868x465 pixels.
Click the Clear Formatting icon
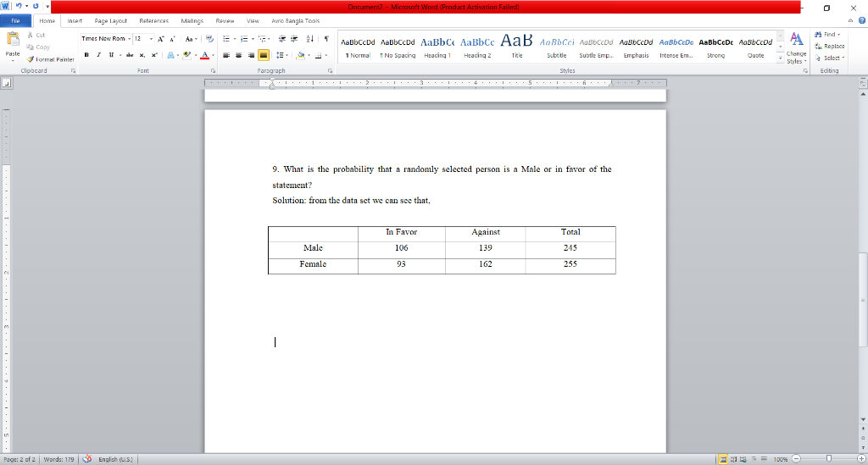(209, 39)
